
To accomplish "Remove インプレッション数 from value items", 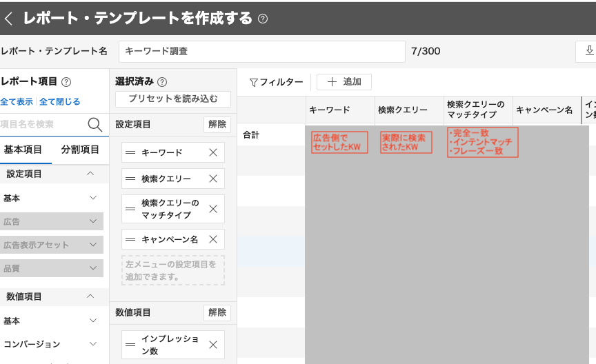I will click(x=213, y=345).
